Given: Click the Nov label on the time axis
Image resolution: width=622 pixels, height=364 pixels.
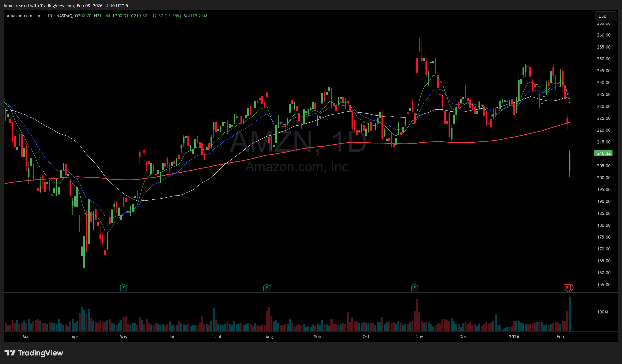Looking at the screenshot, I should click(x=419, y=337).
